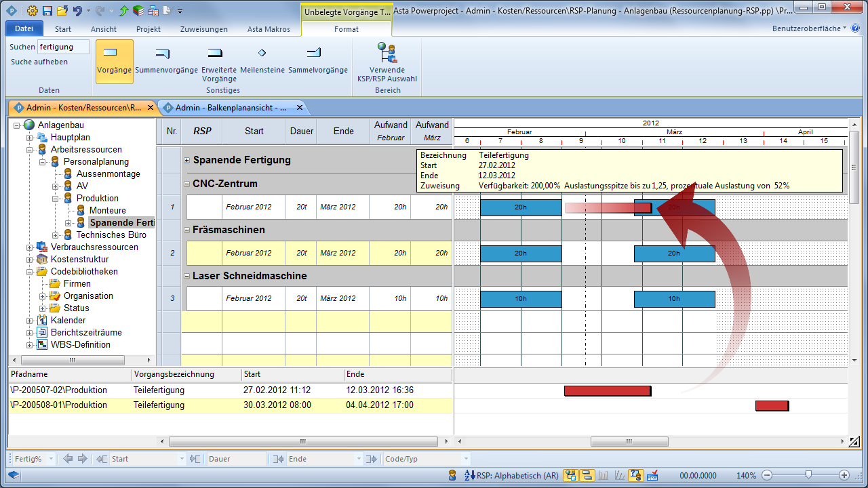Toggle the highlighted Vorgänge button
The width and height of the screenshot is (868, 488).
114,61
